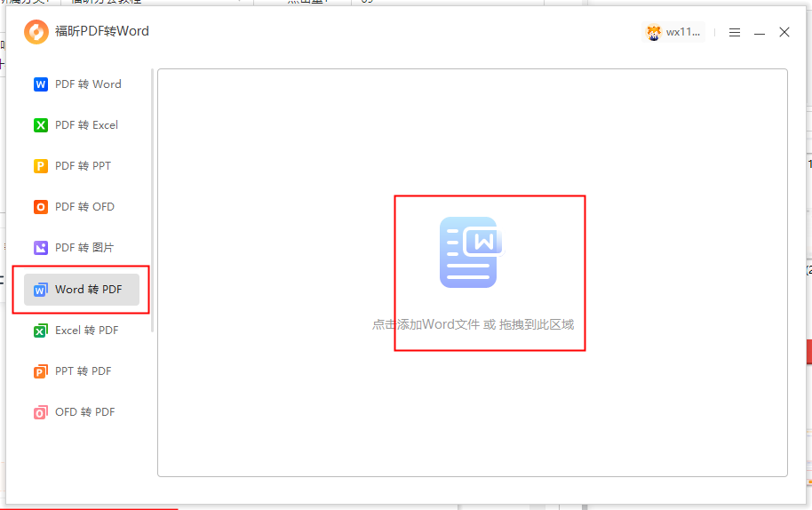Select the PDF 转 Excel menu entry
The image size is (812, 510).
(x=82, y=125)
